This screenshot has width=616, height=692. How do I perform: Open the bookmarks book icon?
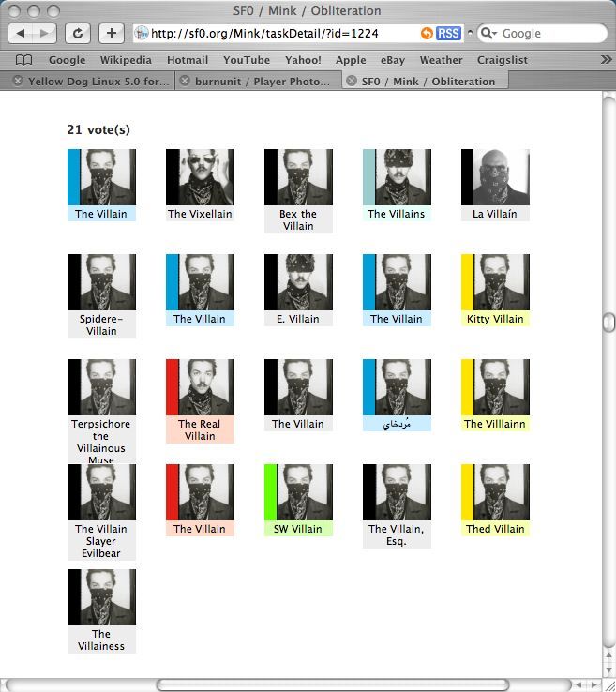point(23,60)
